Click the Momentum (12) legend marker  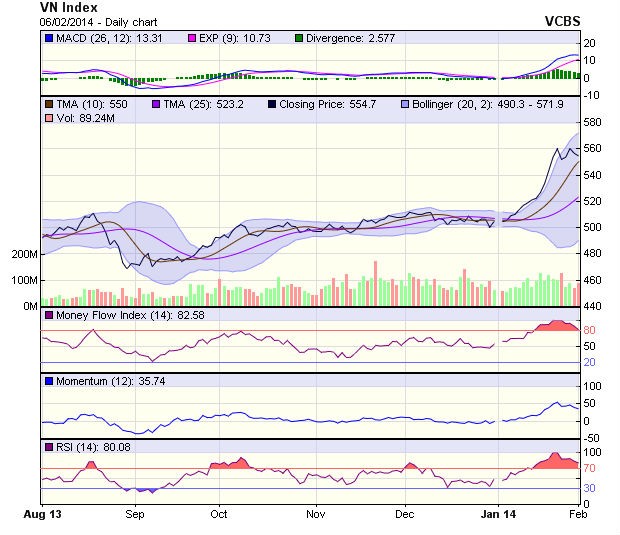(49, 382)
